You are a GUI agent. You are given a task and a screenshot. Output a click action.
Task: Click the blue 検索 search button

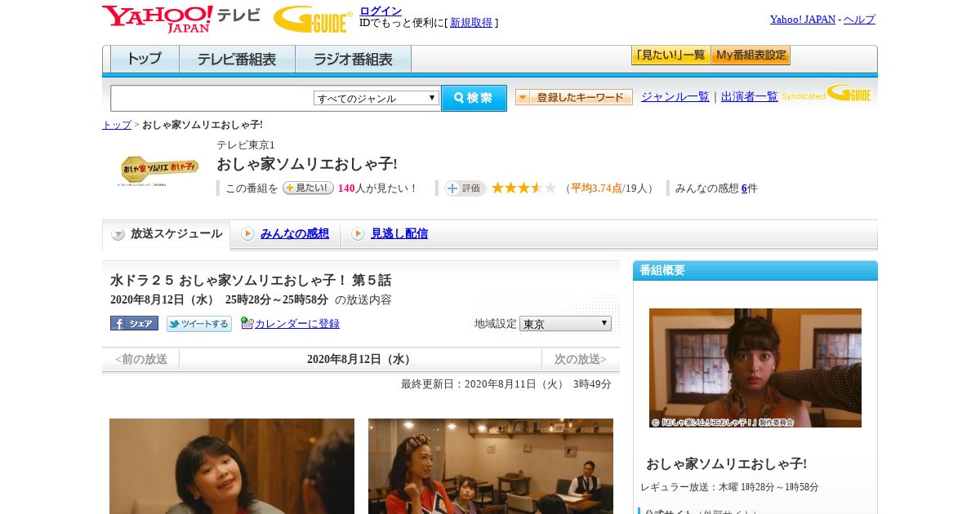point(474,98)
